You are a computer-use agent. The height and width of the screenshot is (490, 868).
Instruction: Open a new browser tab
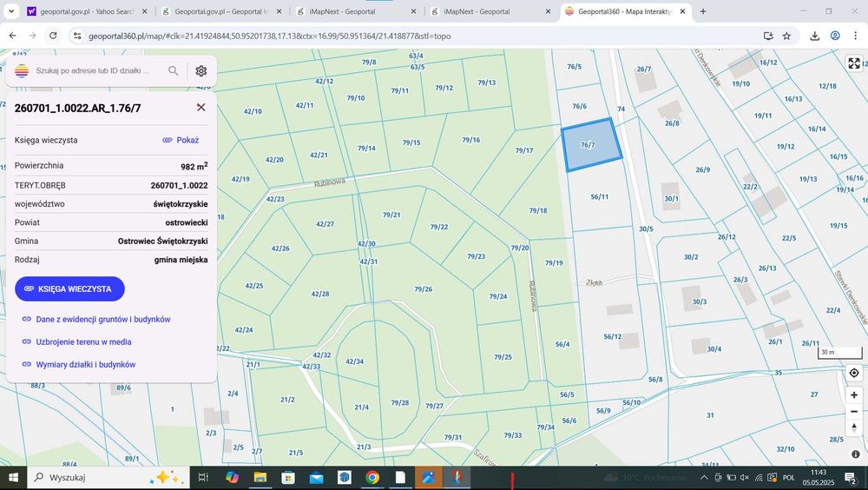pos(703,11)
